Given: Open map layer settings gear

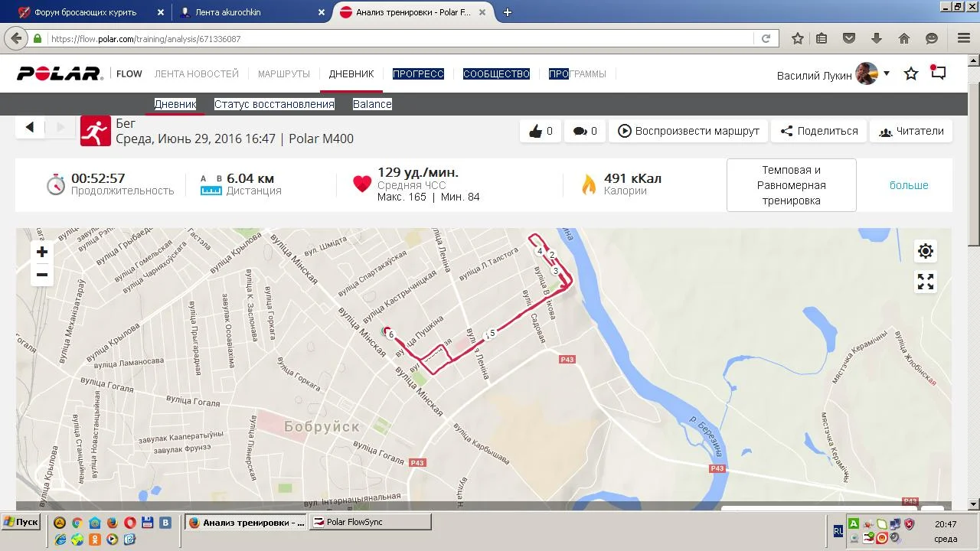Looking at the screenshot, I should tap(926, 251).
